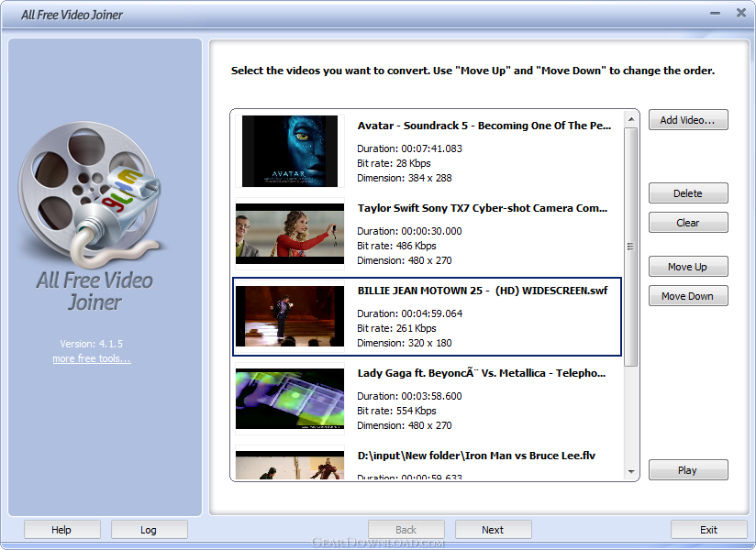The height and width of the screenshot is (550, 756).
Task: Click BILLIE JEAN MOTOWN 25 title
Action: click(x=483, y=291)
